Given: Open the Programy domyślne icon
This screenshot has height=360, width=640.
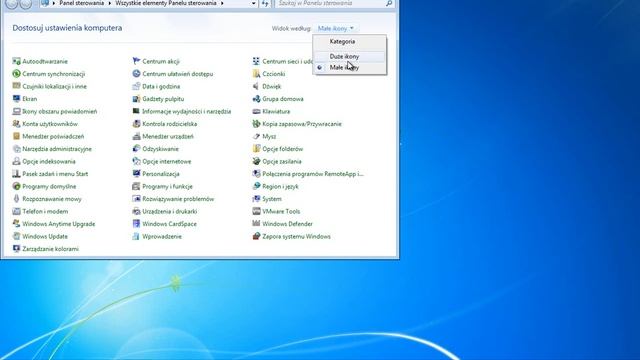Looking at the screenshot, I should tap(16, 187).
